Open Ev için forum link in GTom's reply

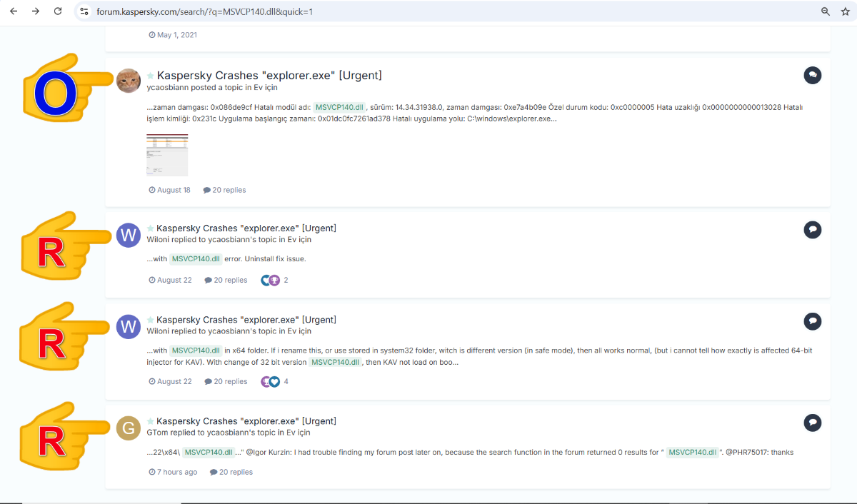point(299,433)
